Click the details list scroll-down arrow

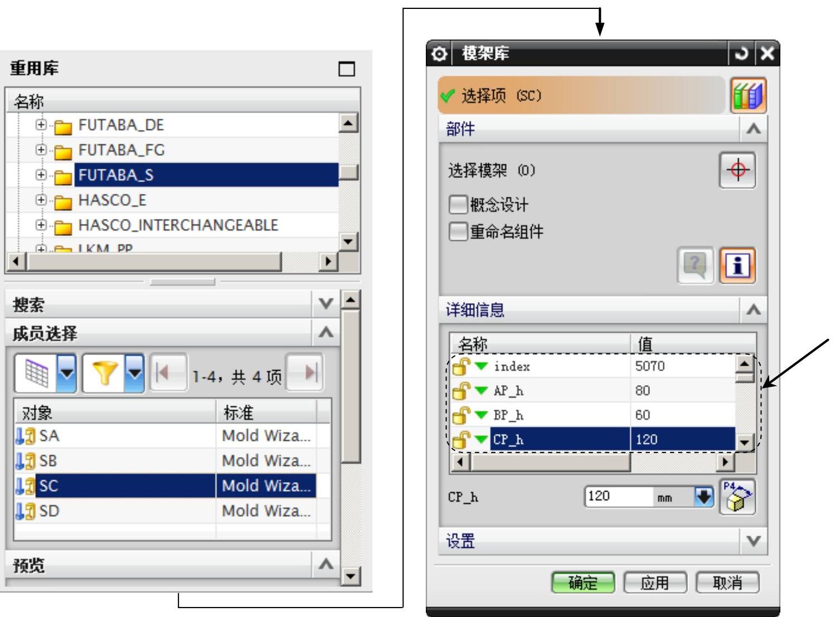click(x=745, y=443)
